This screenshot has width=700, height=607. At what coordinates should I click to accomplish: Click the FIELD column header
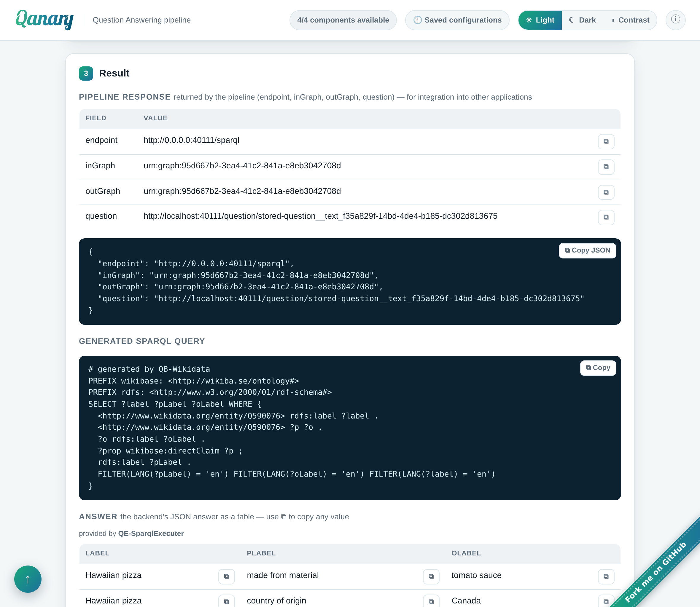(x=96, y=118)
